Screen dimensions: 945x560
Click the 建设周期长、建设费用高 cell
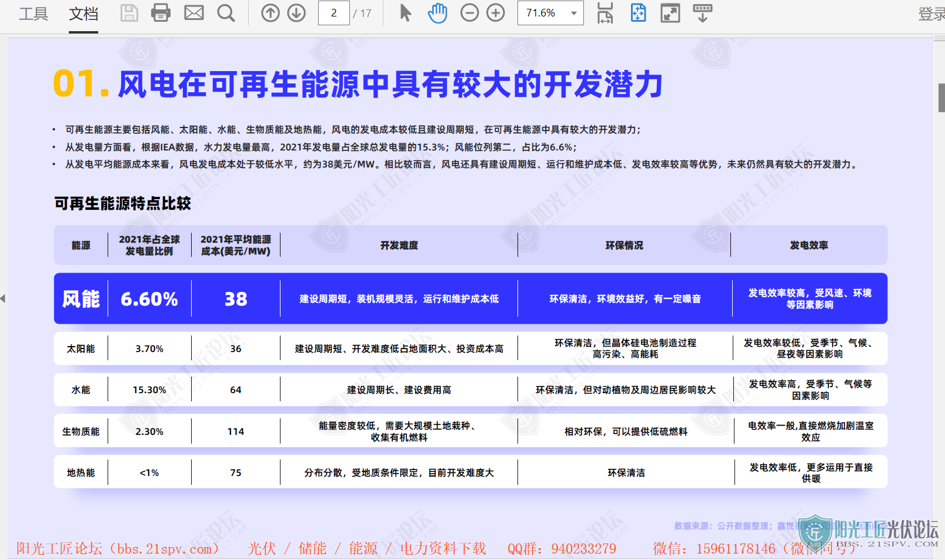pos(399,390)
